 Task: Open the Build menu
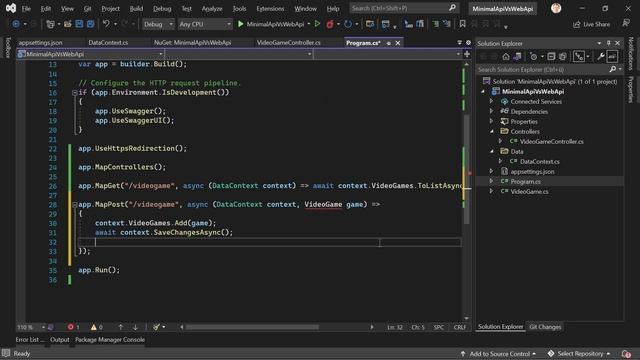pyautogui.click(x=136, y=8)
